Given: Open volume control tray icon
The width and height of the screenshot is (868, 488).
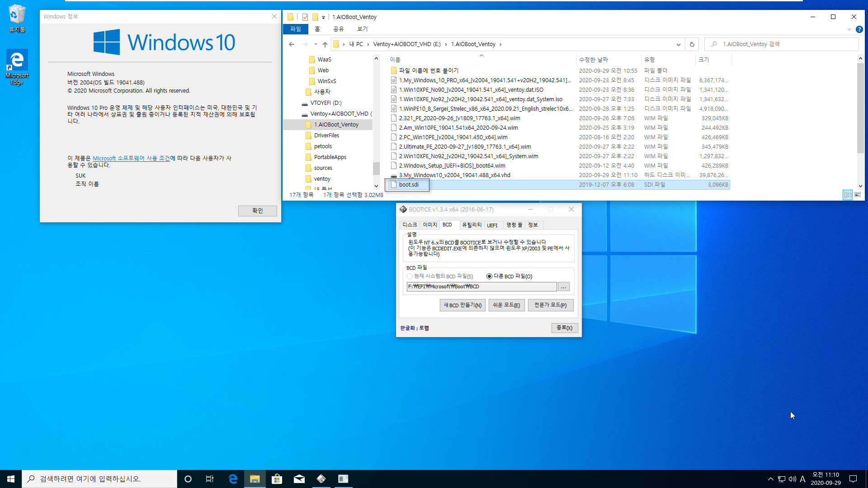Looking at the screenshot, I should tap(792, 479).
